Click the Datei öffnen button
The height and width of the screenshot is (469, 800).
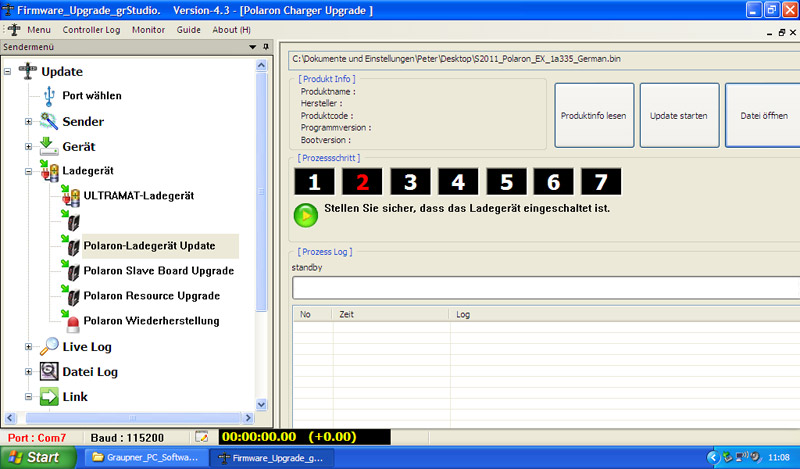click(763, 115)
